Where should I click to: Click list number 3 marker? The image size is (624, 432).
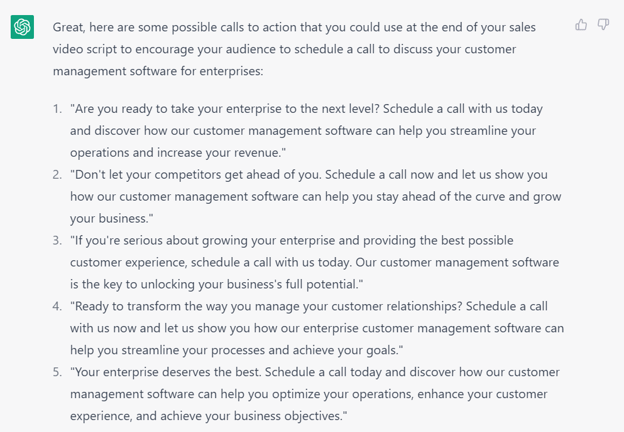coord(57,240)
